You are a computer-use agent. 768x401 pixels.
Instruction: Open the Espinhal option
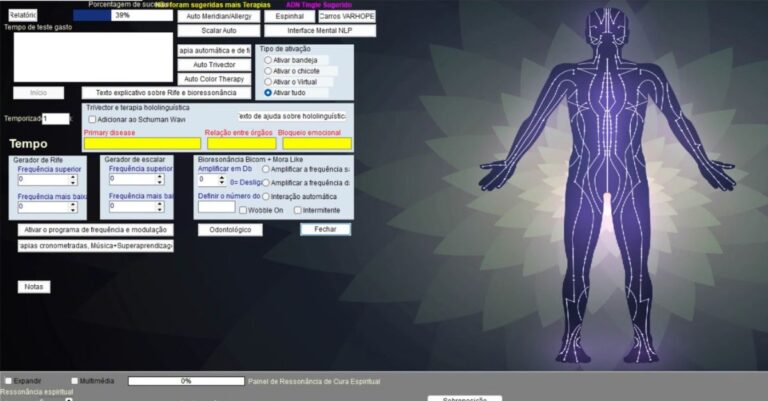pyautogui.click(x=290, y=16)
